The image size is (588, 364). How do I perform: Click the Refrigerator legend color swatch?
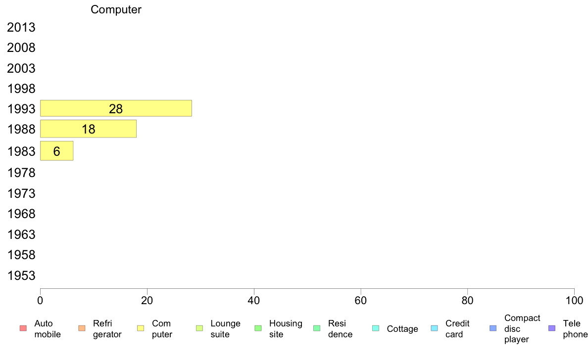(x=82, y=328)
